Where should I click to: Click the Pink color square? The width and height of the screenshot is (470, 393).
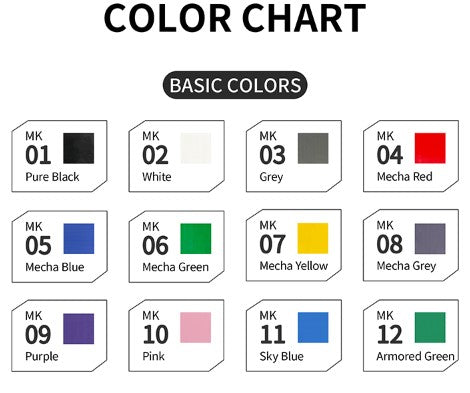click(x=196, y=327)
